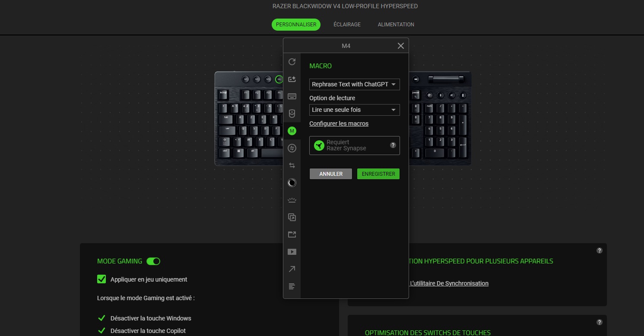The height and width of the screenshot is (336, 644).
Task: Open the AI function sparkle icon
Action: [x=292, y=79]
